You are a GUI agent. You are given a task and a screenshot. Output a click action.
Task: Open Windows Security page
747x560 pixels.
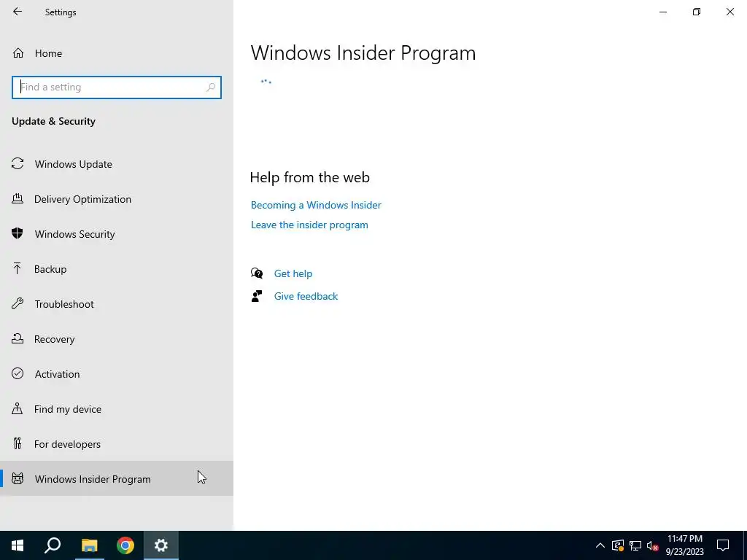tap(117, 234)
